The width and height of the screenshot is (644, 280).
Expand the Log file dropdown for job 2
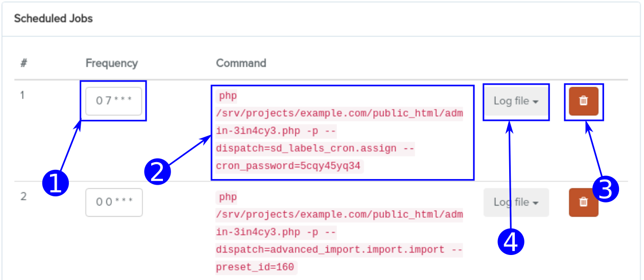click(x=516, y=202)
